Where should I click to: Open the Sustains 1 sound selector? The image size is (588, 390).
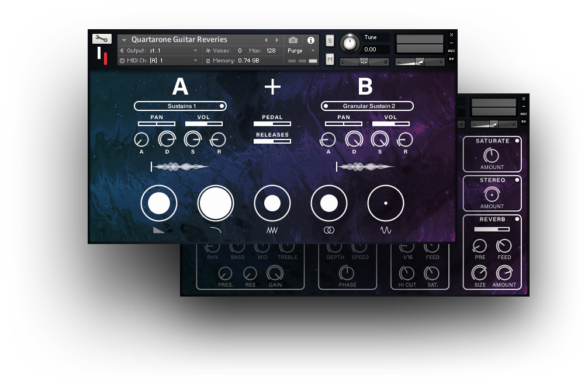click(181, 106)
